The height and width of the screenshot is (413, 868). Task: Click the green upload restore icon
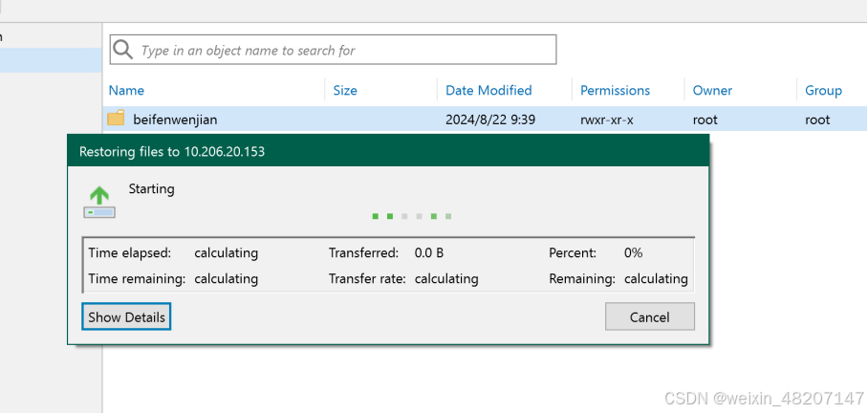pos(99,203)
